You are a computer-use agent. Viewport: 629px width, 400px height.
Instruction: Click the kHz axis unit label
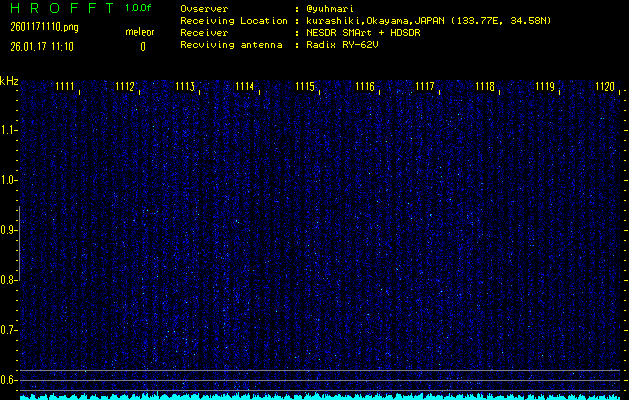coord(9,80)
